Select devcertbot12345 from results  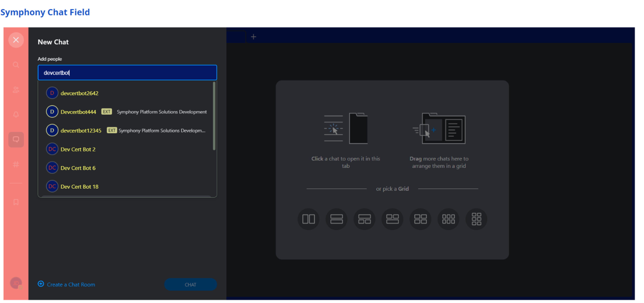click(127, 130)
